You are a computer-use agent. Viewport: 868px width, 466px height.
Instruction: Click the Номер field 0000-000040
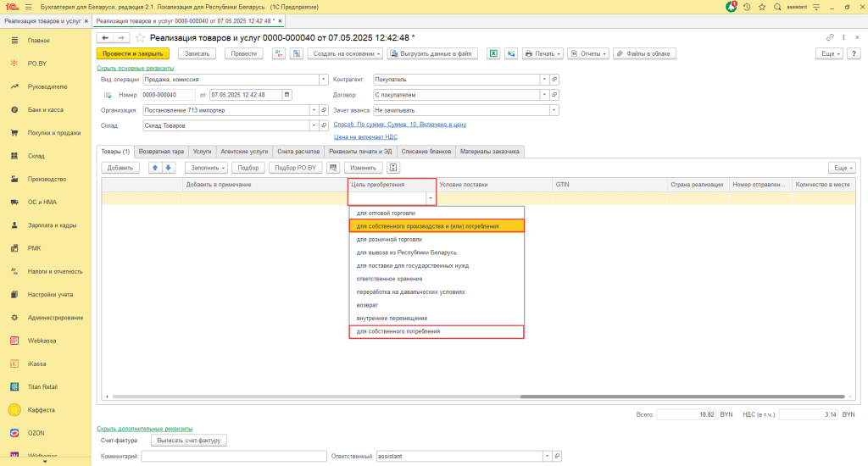pos(168,95)
